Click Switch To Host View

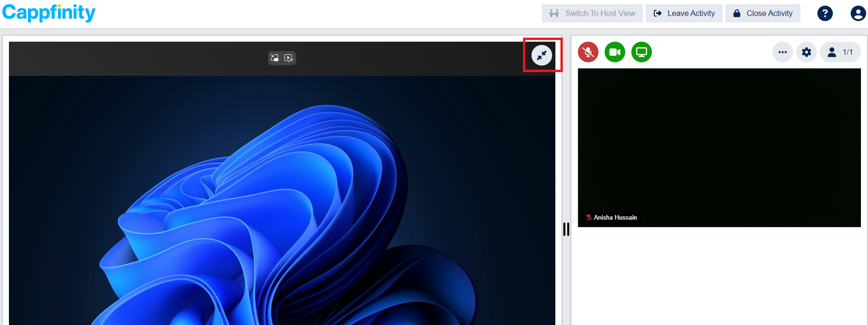tap(593, 13)
